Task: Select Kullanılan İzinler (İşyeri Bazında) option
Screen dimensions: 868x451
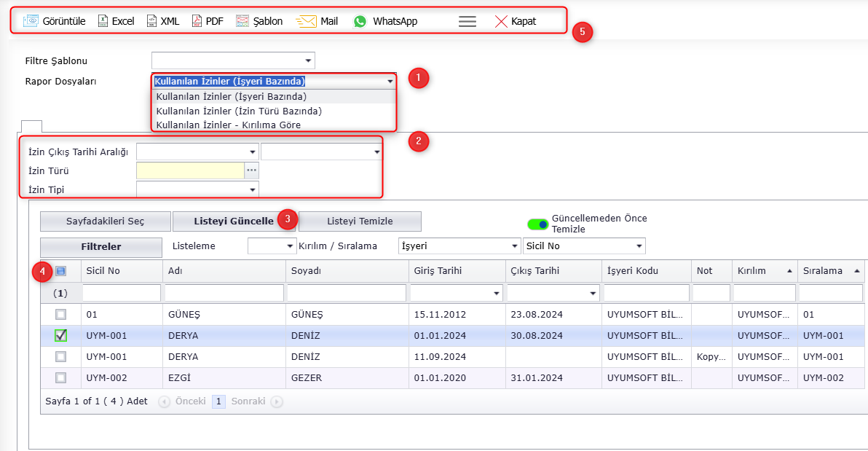Action: coord(274,96)
